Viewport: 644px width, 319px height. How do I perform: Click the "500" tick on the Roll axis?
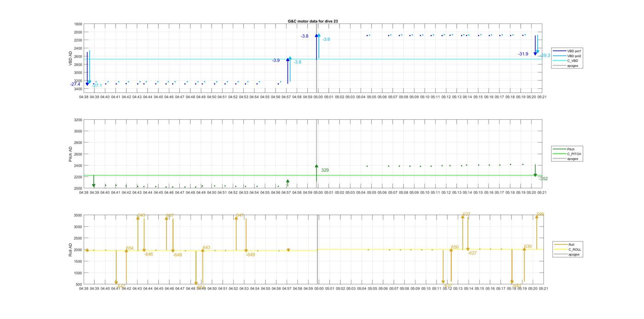click(80, 284)
